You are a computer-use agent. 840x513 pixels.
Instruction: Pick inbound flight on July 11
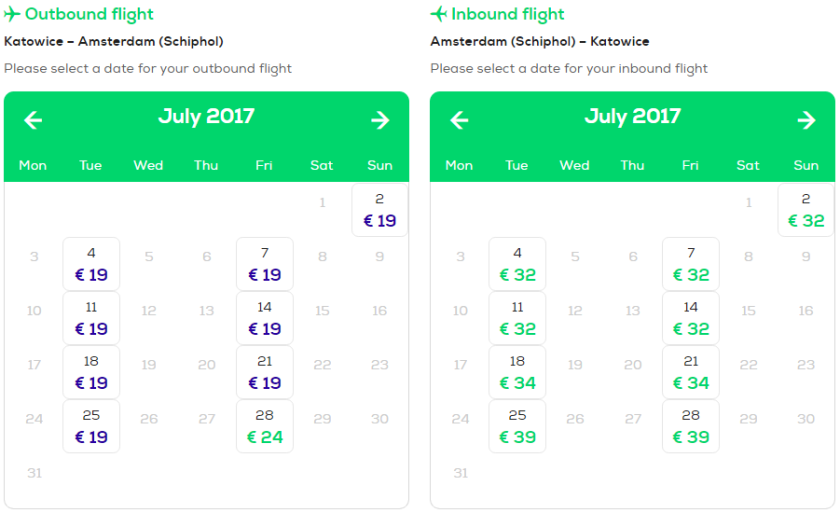(x=517, y=318)
